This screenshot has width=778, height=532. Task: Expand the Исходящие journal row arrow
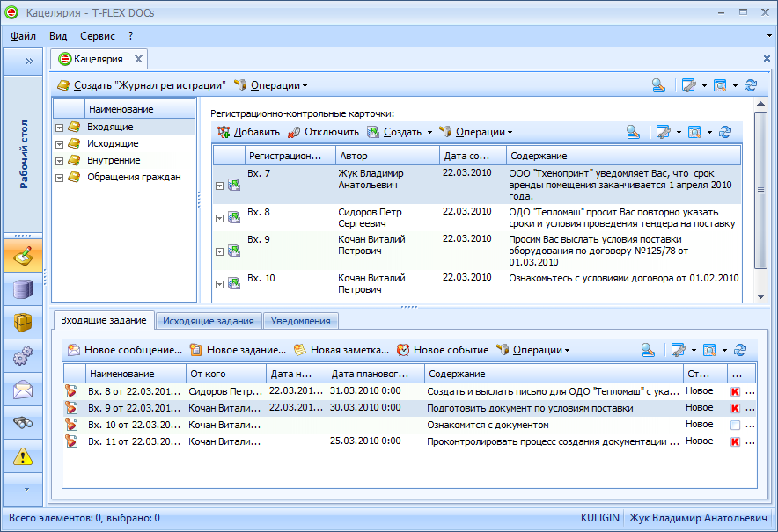tap(60, 144)
